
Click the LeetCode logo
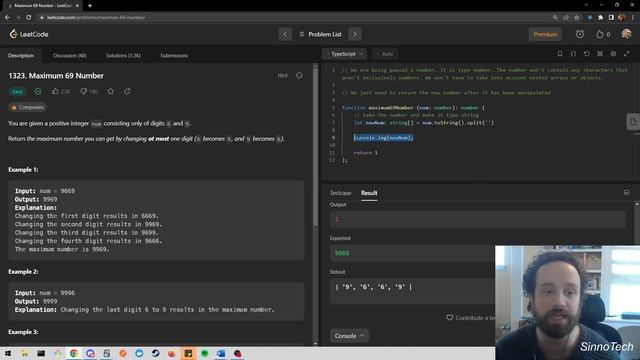[x=29, y=34]
